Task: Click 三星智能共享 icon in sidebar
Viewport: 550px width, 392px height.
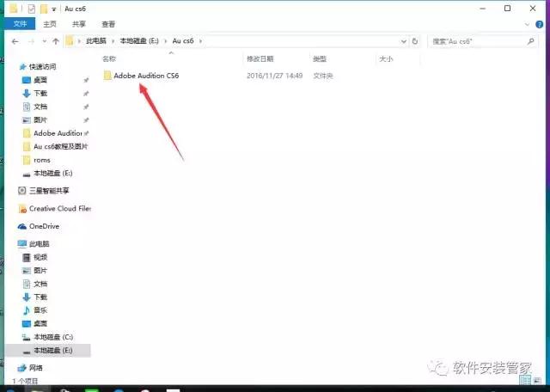Action: pos(21,191)
